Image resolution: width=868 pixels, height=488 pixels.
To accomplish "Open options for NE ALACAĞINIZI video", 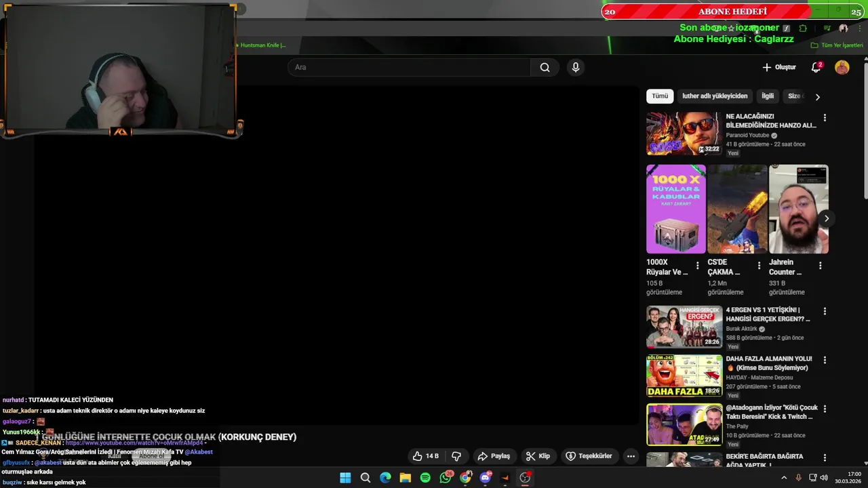I will (x=825, y=118).
